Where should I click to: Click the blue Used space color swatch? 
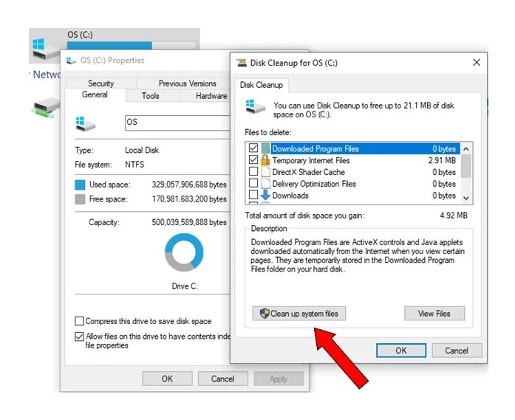tap(80, 185)
